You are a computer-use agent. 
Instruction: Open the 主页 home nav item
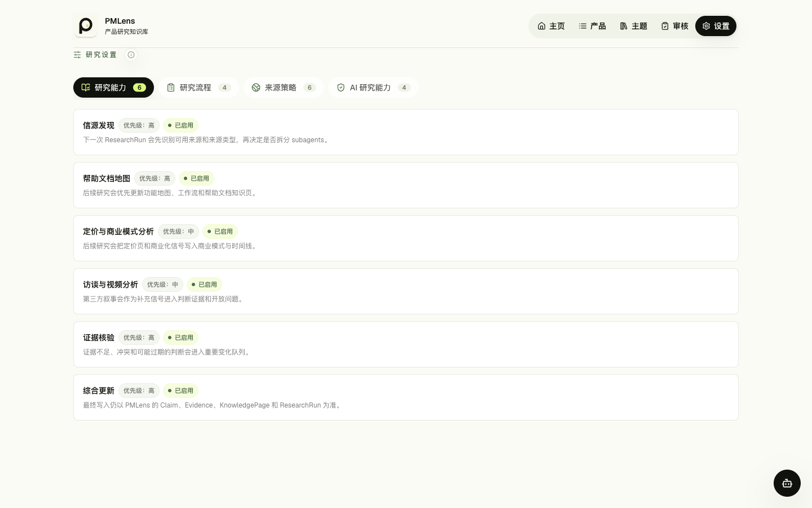click(551, 26)
